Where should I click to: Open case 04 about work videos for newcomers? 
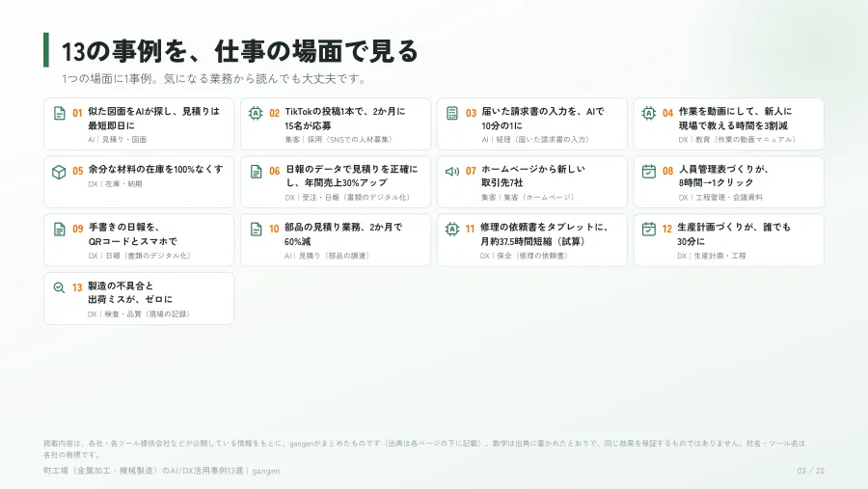pyautogui.click(x=728, y=124)
